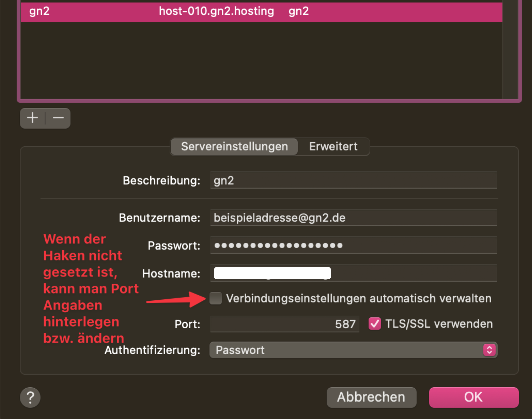Enable Verbindungseinstellungen automatisch verwalten checkbox
The image size is (532, 419).
point(216,298)
